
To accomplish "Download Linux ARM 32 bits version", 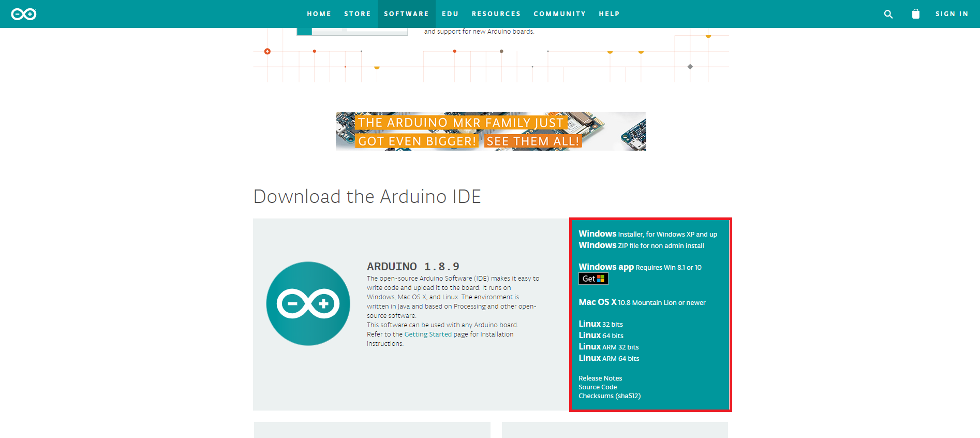I will [x=608, y=347].
